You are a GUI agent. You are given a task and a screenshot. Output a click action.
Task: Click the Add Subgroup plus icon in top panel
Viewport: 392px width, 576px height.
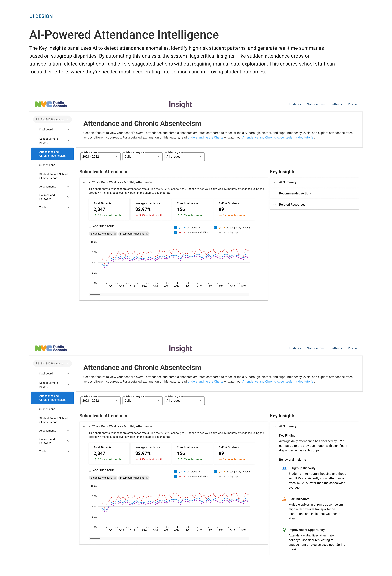click(x=90, y=226)
